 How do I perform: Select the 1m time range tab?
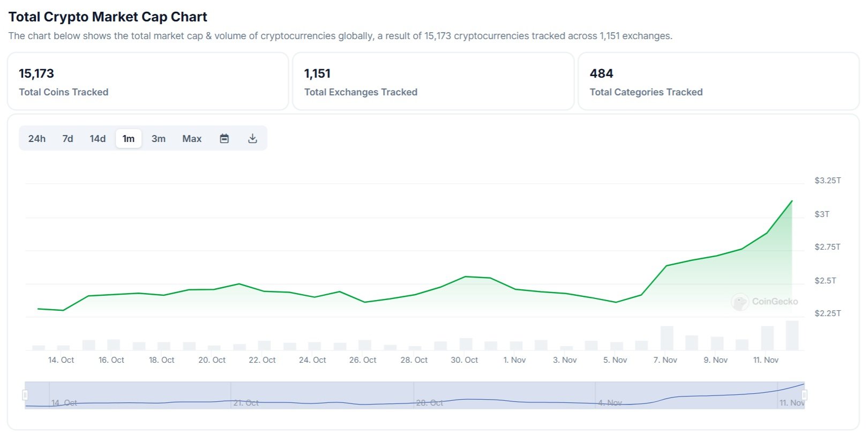(129, 139)
